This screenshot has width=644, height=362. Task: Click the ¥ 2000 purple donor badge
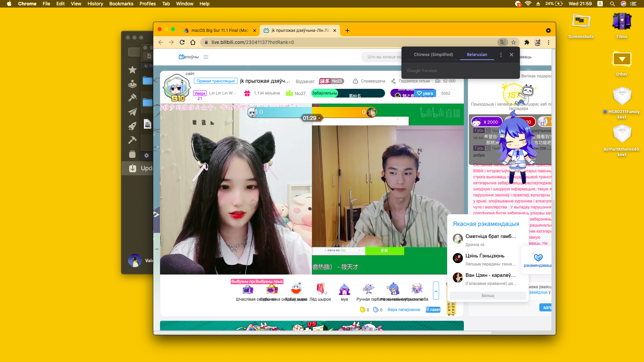[487, 122]
